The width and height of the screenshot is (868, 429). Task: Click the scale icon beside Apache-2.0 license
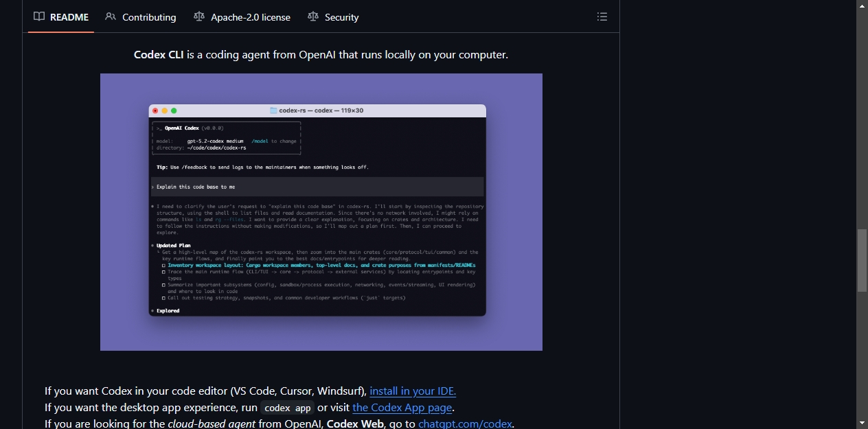coord(199,17)
